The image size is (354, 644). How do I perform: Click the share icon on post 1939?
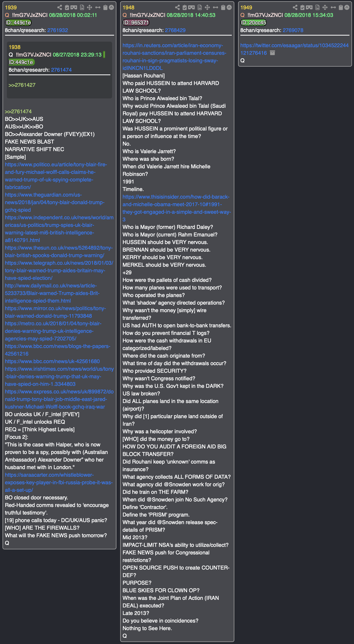tap(60, 8)
